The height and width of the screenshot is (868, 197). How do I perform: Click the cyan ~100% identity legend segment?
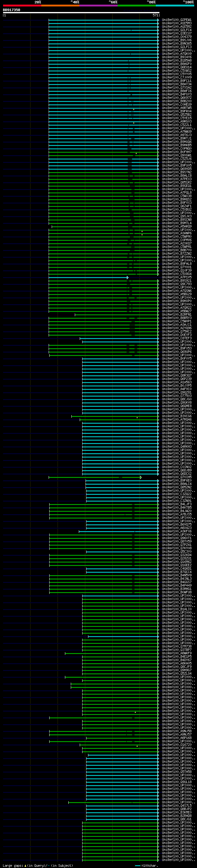click(x=175, y=6)
